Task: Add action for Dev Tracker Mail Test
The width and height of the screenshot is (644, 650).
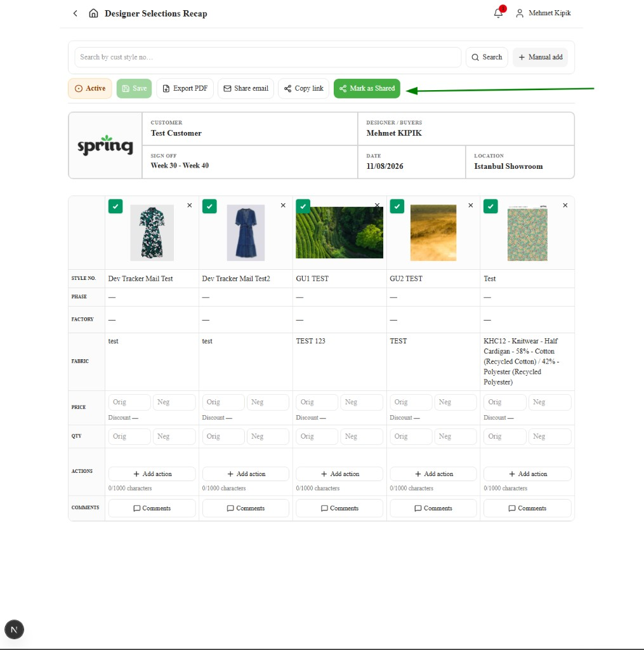Action: (x=152, y=474)
